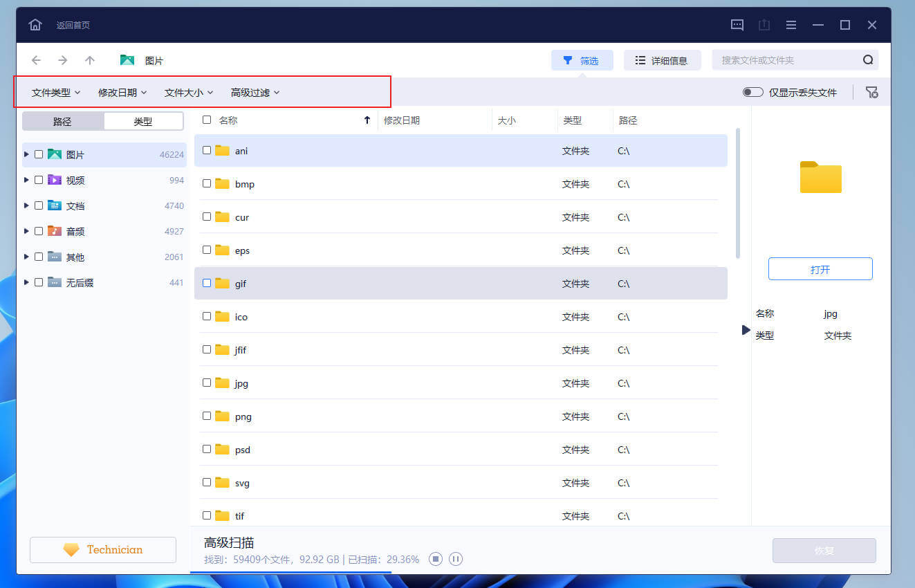The height and width of the screenshot is (588, 915).
Task: Click the Technician license button
Action: pos(102,549)
